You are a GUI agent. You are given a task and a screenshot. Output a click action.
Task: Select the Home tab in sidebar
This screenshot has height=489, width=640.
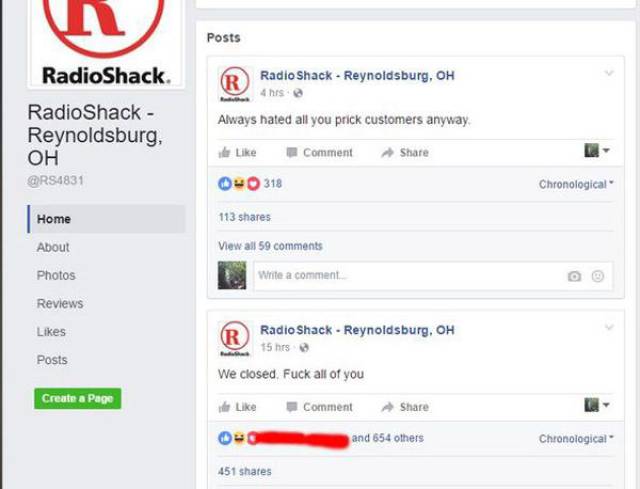point(106,219)
